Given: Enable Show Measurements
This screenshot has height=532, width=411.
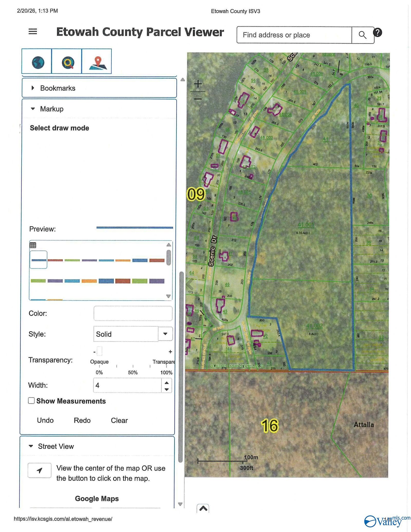Looking at the screenshot, I should pyautogui.click(x=31, y=401).
